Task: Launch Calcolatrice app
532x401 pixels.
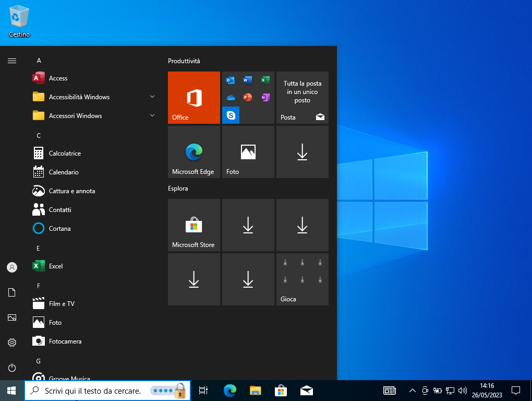Action: pyautogui.click(x=93, y=154)
